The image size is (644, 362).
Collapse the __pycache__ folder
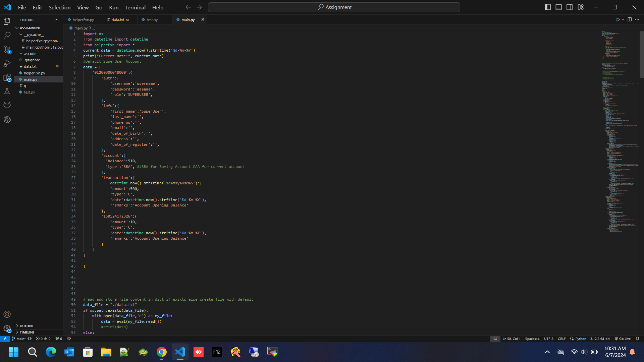point(34,35)
